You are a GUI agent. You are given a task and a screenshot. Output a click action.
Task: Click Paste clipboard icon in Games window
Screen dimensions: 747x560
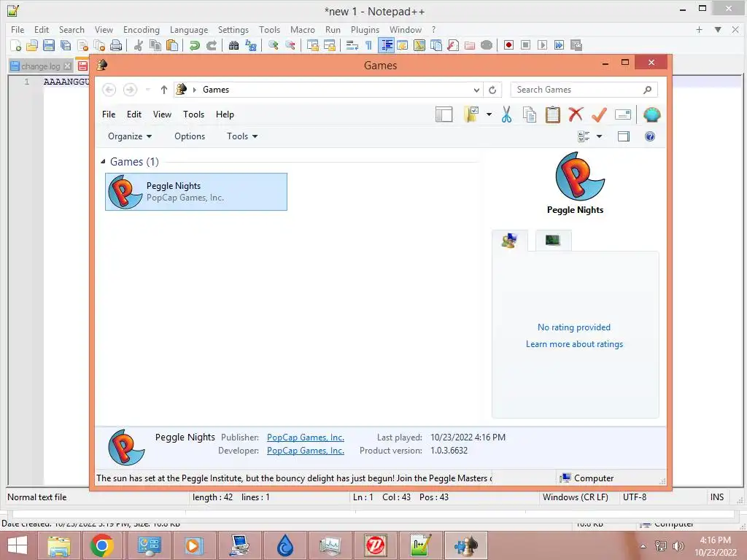(x=553, y=114)
